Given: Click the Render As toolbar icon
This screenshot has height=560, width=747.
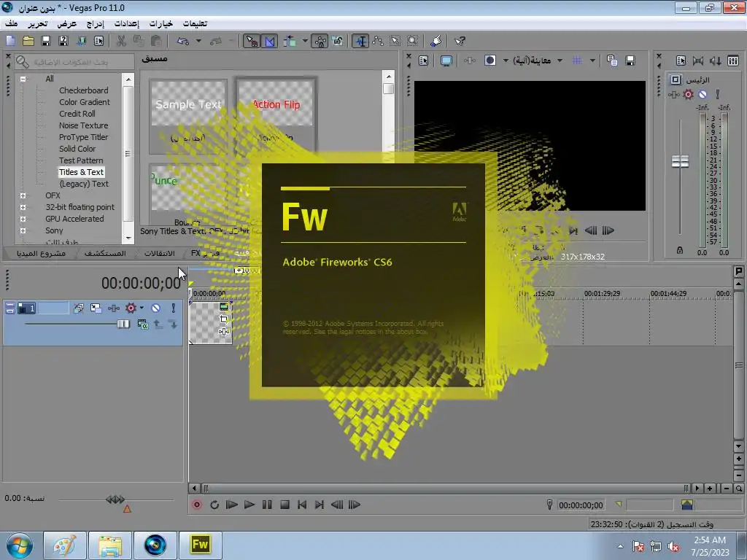Looking at the screenshot, I should pos(82,41).
